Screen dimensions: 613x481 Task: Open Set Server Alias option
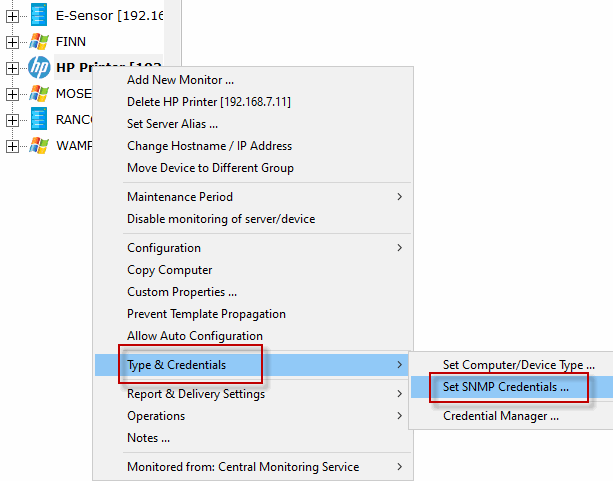[172, 124]
